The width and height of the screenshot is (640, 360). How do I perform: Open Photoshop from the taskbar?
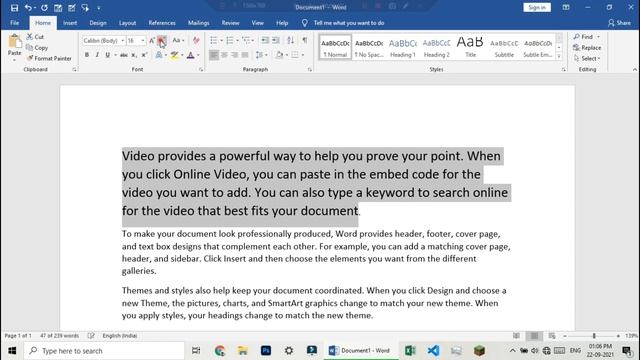[x=266, y=351]
